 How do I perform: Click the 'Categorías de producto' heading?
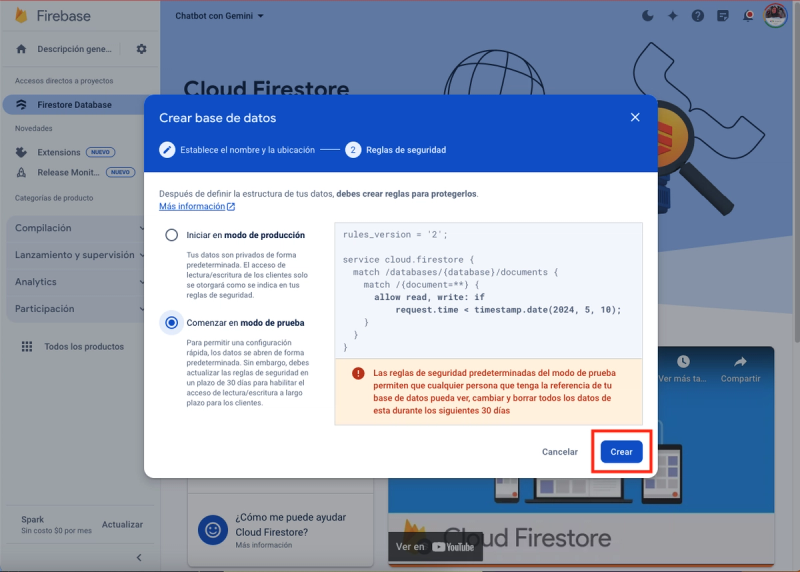(x=54, y=198)
